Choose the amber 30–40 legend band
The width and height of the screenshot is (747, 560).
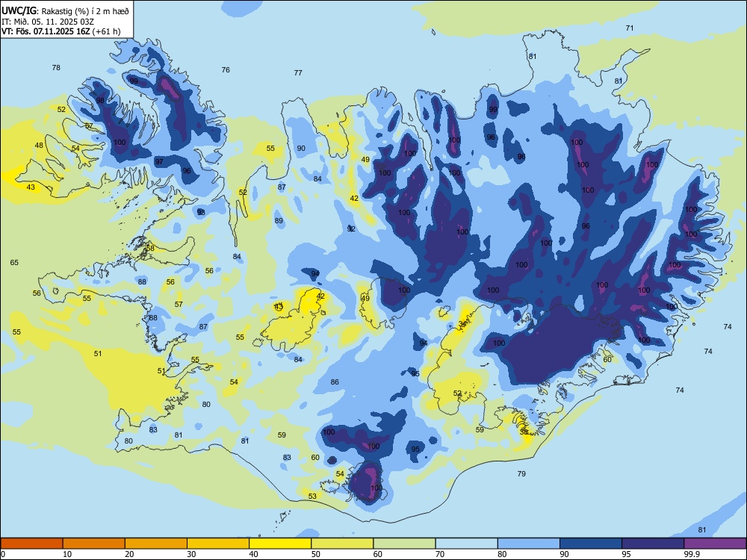tap(218, 544)
